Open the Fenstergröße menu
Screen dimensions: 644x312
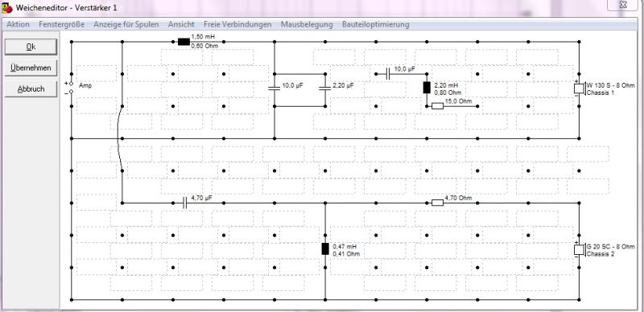(62, 25)
